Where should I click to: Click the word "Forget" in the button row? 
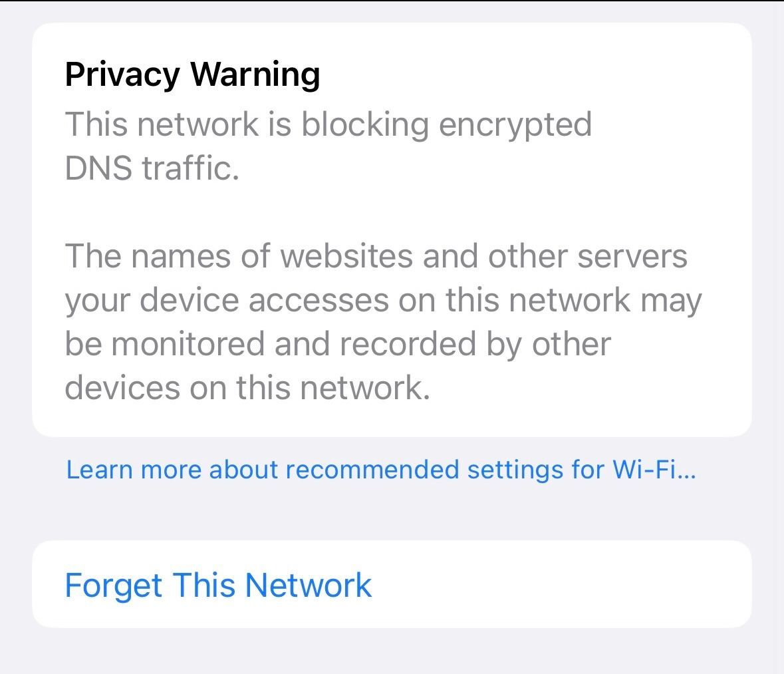(113, 585)
